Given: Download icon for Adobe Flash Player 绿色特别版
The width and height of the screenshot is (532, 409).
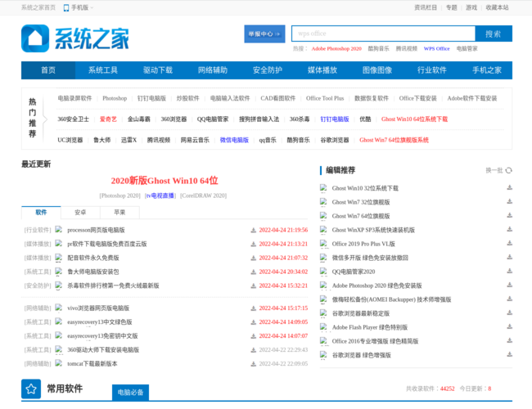Looking at the screenshot, I should [509, 326].
